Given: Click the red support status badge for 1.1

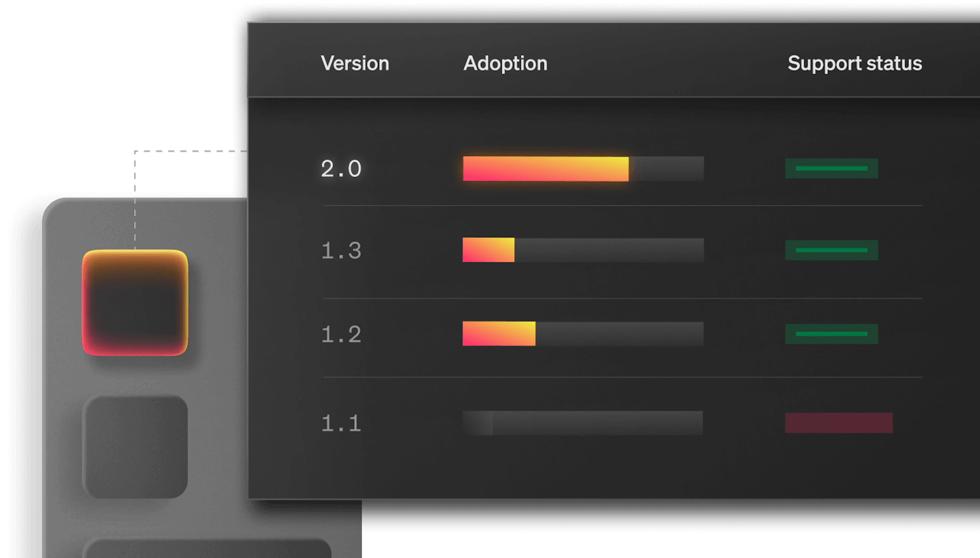Looking at the screenshot, I should coord(839,423).
